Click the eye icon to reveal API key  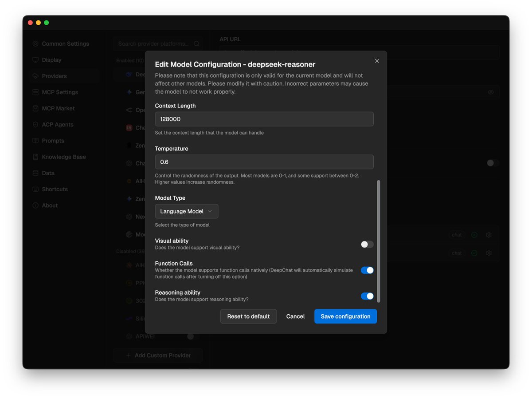pyautogui.click(x=491, y=92)
